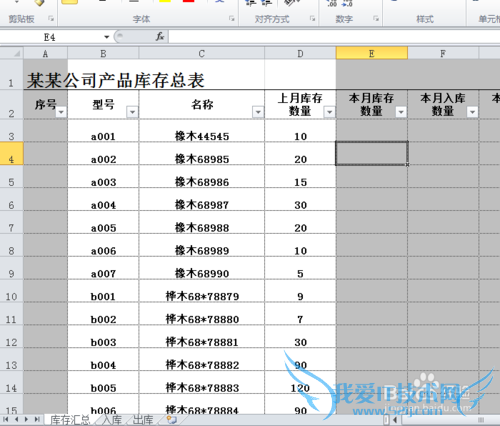
Task: Click the Name Box showing E4
Action: pyautogui.click(x=50, y=37)
